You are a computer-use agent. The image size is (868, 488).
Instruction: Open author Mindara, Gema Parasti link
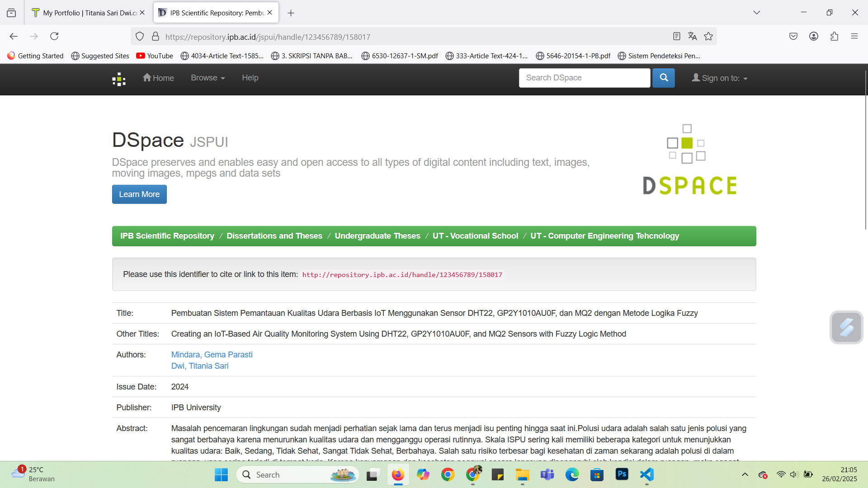212,355
